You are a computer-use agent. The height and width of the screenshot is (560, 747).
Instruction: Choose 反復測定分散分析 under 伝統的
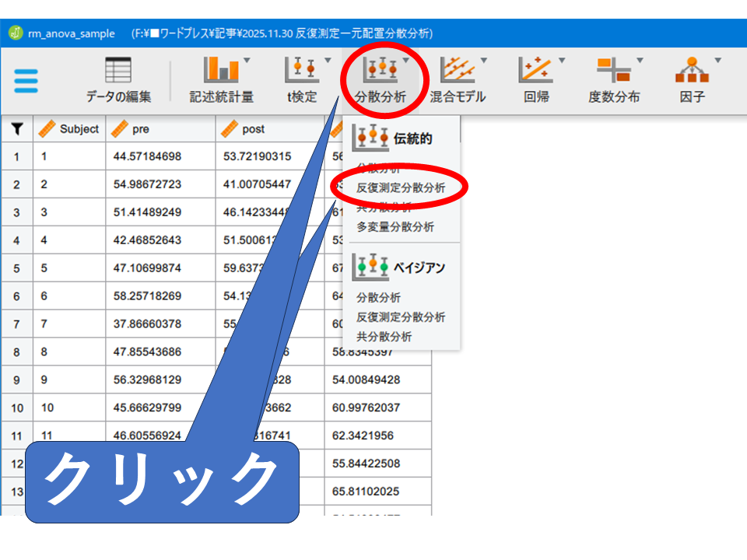(x=401, y=187)
